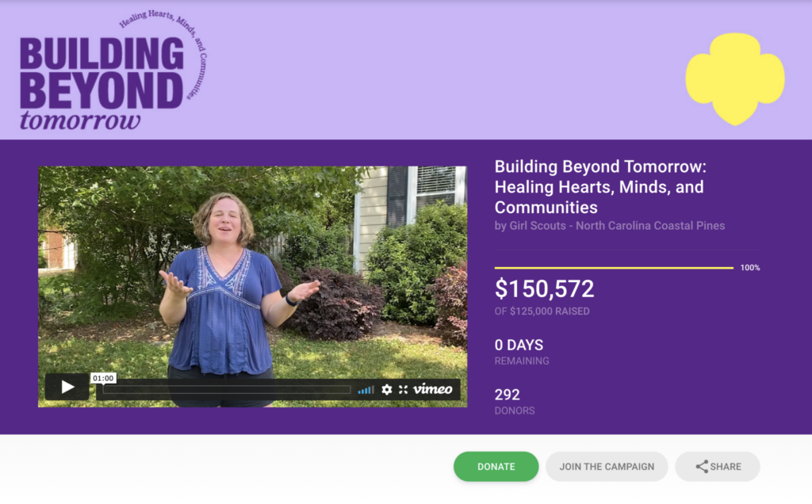The width and height of the screenshot is (812, 504).
Task: Enter fullscreen mode on the video
Action: 404,390
